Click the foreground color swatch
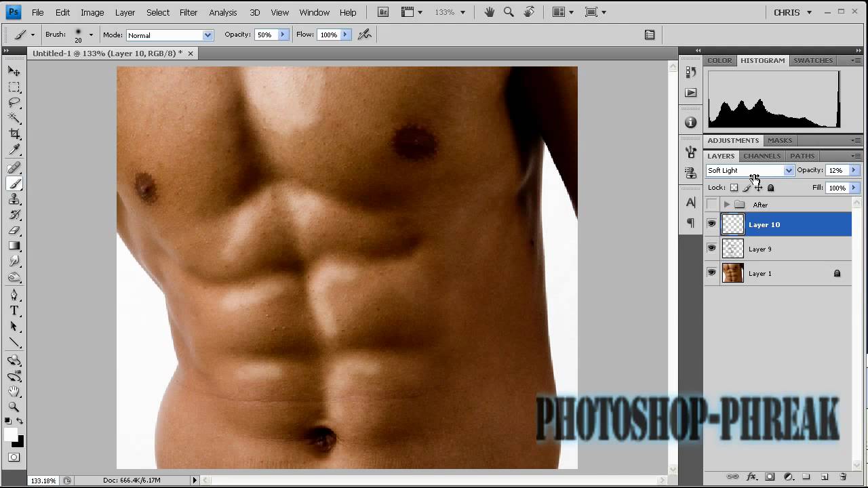The image size is (868, 488). pyautogui.click(x=10, y=434)
